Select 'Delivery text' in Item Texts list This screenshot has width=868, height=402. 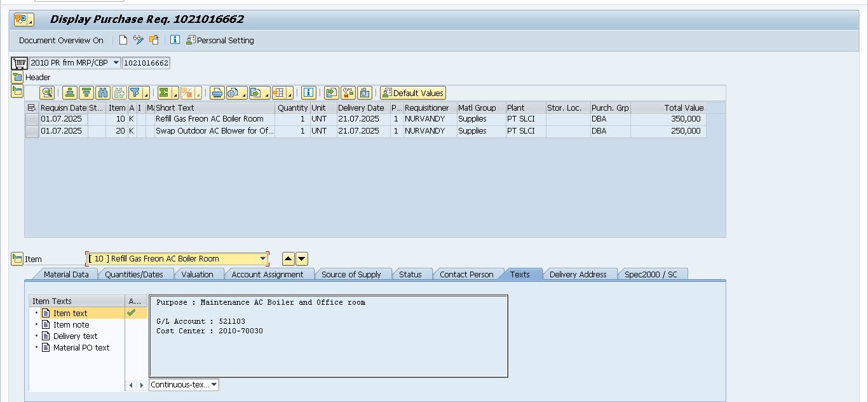tap(75, 336)
